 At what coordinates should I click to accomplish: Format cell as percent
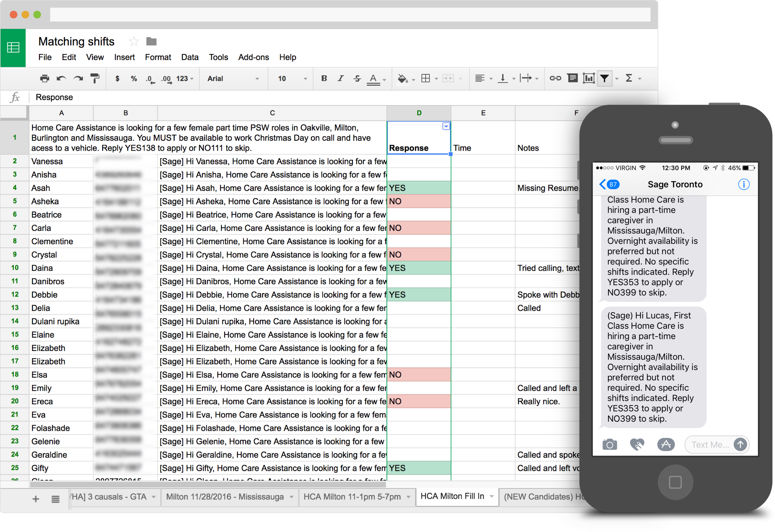[x=134, y=79]
